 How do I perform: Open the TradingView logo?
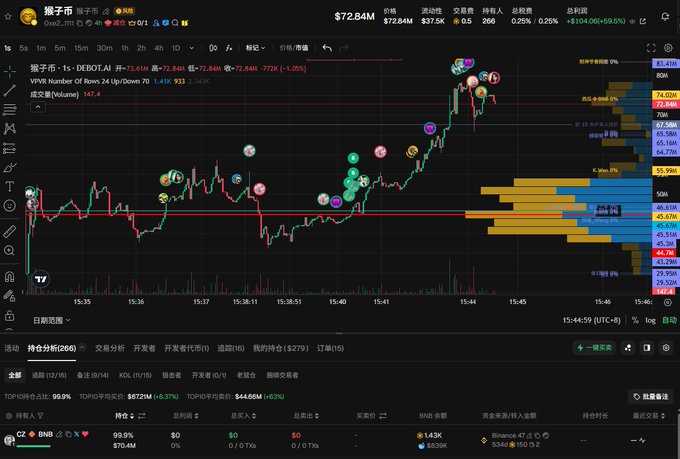coord(40,279)
